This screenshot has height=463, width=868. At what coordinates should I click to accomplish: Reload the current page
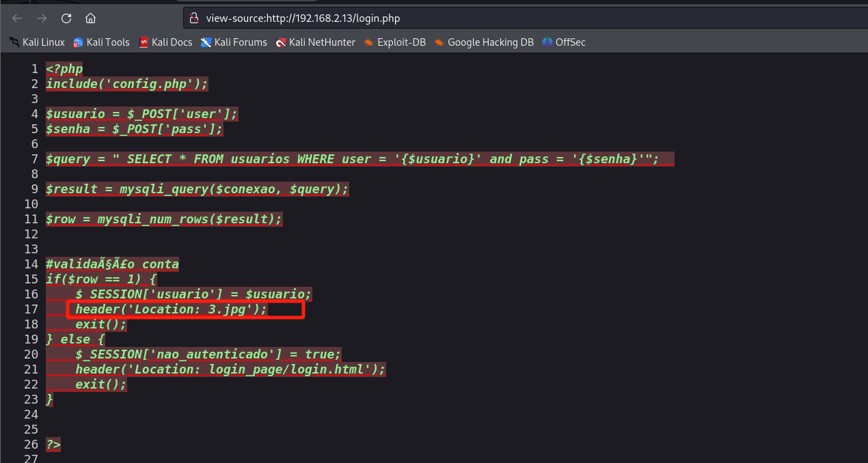pos(66,18)
